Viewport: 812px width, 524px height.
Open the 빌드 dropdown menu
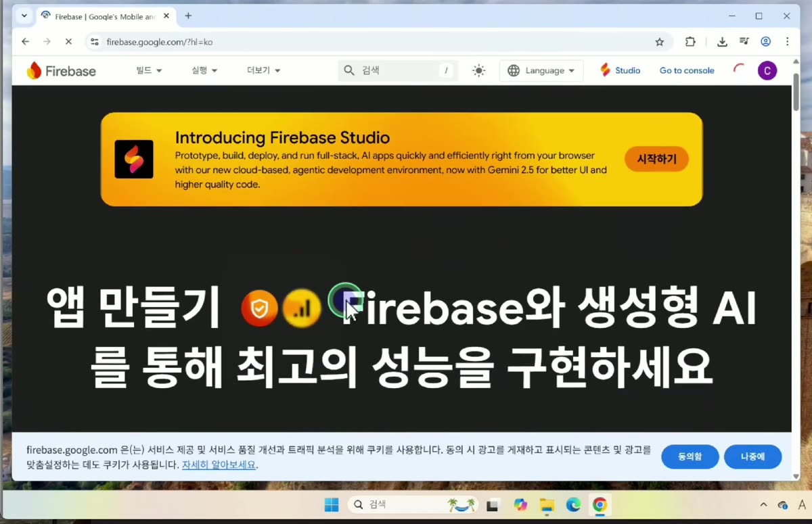[x=149, y=70]
